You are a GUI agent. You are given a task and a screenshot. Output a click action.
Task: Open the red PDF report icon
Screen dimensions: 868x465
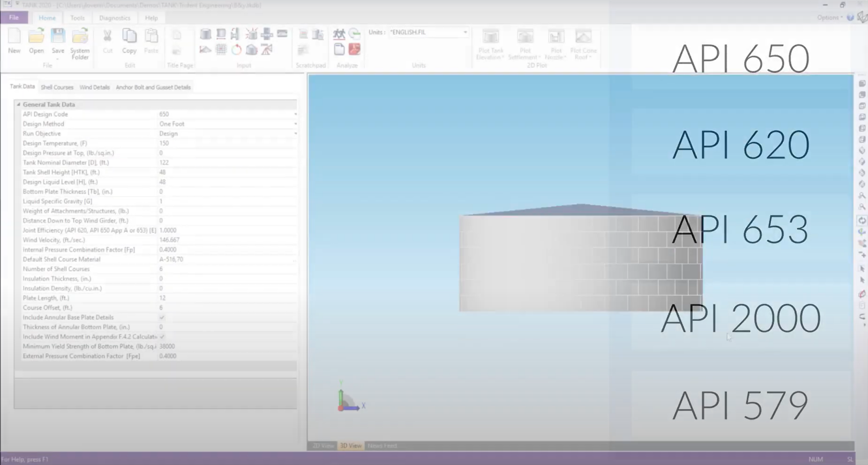pos(355,49)
